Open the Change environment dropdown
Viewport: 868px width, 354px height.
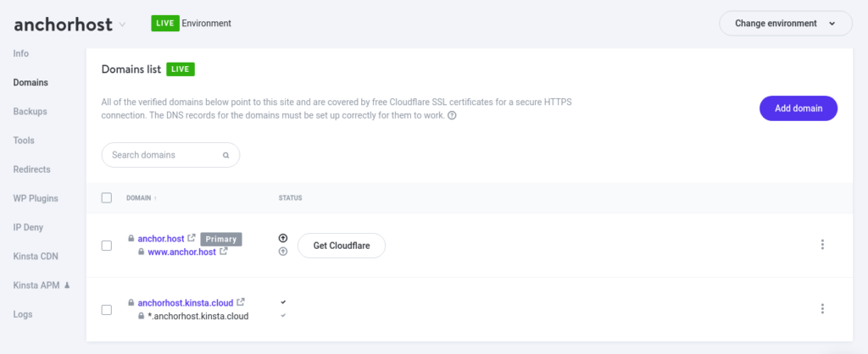click(x=786, y=23)
